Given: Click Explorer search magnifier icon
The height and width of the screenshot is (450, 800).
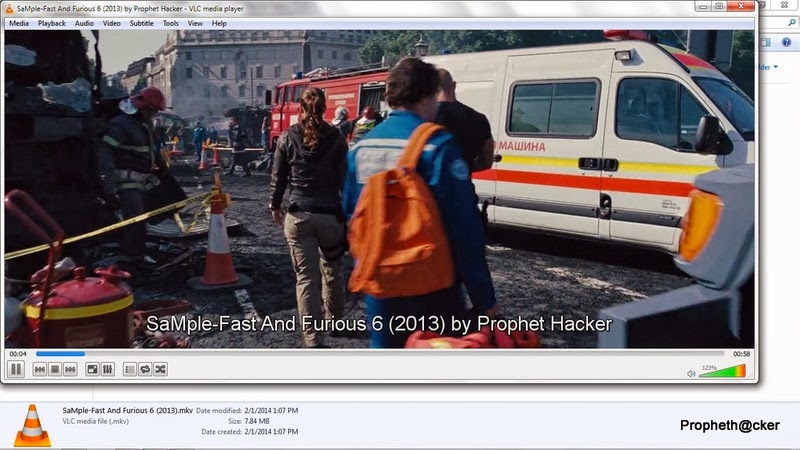Looking at the screenshot, I should (x=792, y=22).
